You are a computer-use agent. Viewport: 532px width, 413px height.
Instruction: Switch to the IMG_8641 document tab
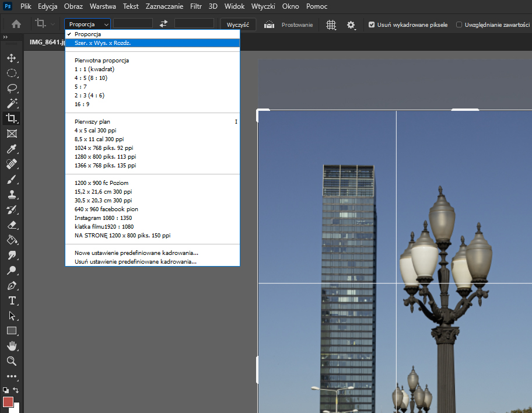47,42
